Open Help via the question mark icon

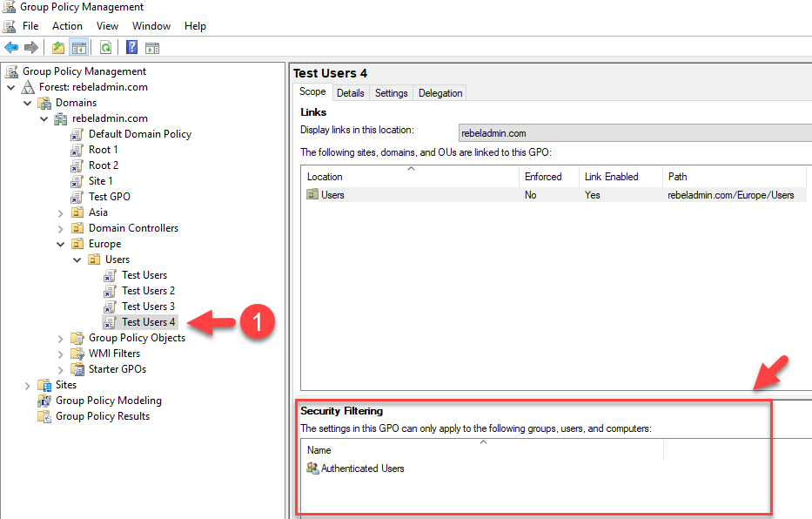tap(131, 47)
